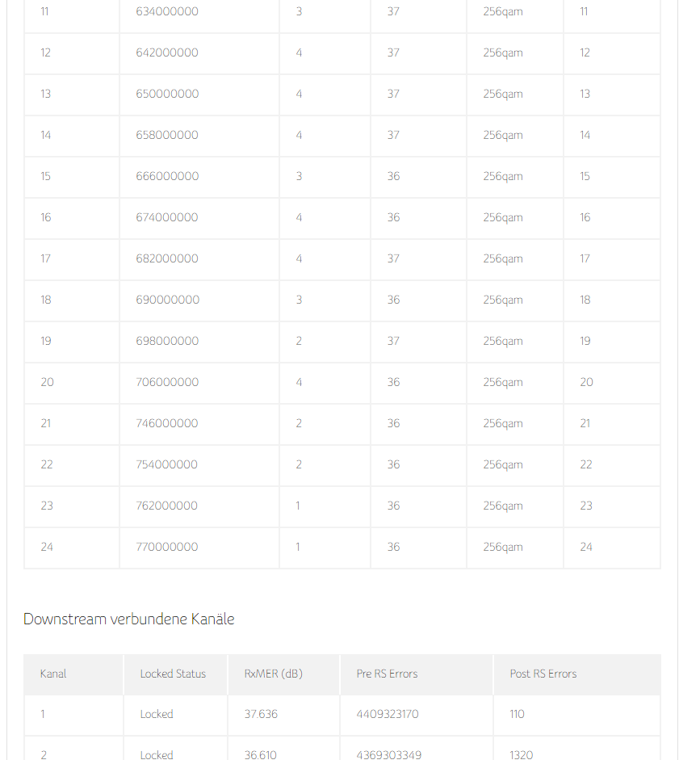Select the frequency cell 634000000
The height and width of the screenshot is (760, 700).
(167, 12)
